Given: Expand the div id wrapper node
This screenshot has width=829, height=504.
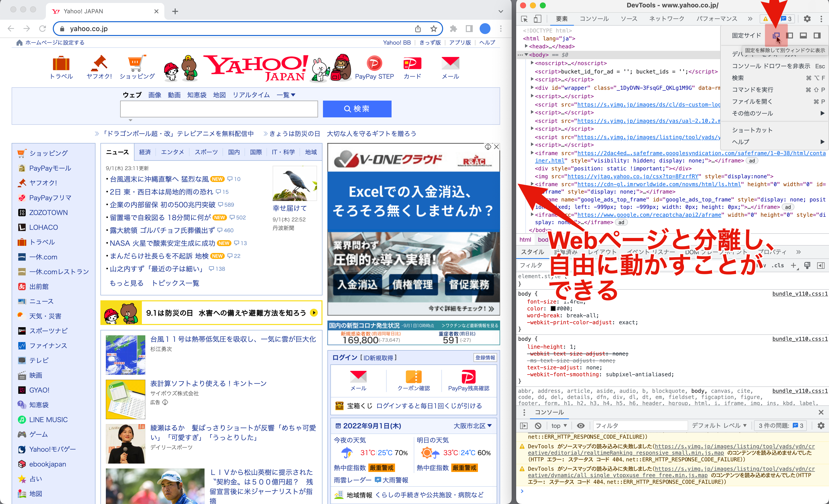Looking at the screenshot, I should (x=532, y=88).
